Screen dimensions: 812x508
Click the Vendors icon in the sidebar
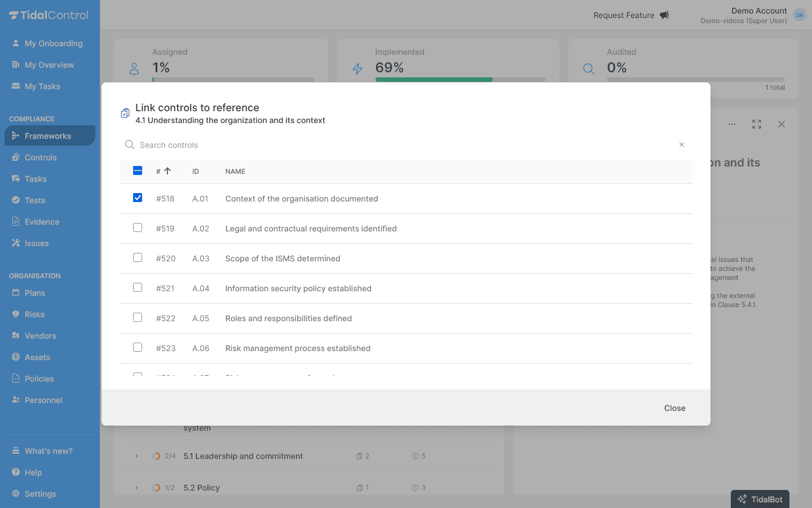coord(15,335)
